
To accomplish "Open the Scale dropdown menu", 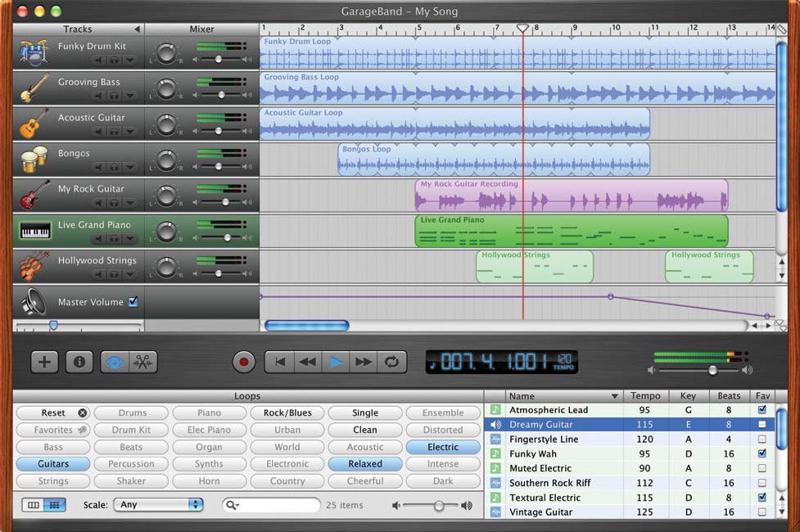I will click(x=159, y=505).
